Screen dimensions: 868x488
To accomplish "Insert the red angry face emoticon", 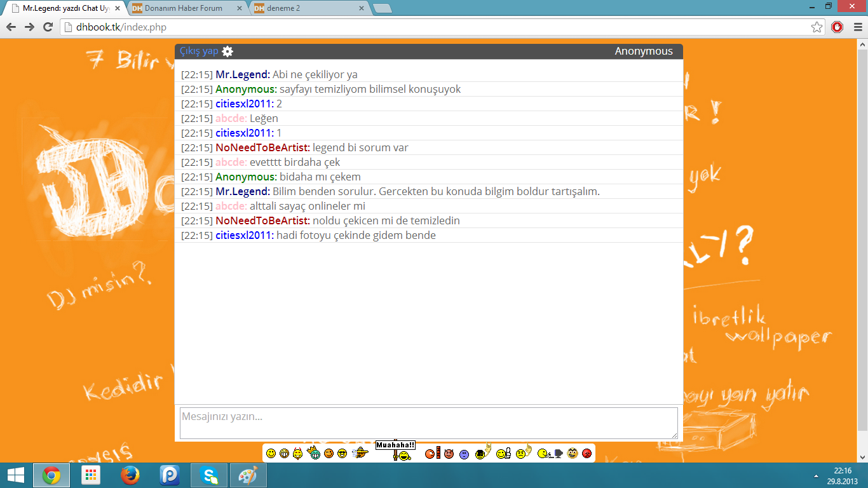I will pyautogui.click(x=587, y=453).
